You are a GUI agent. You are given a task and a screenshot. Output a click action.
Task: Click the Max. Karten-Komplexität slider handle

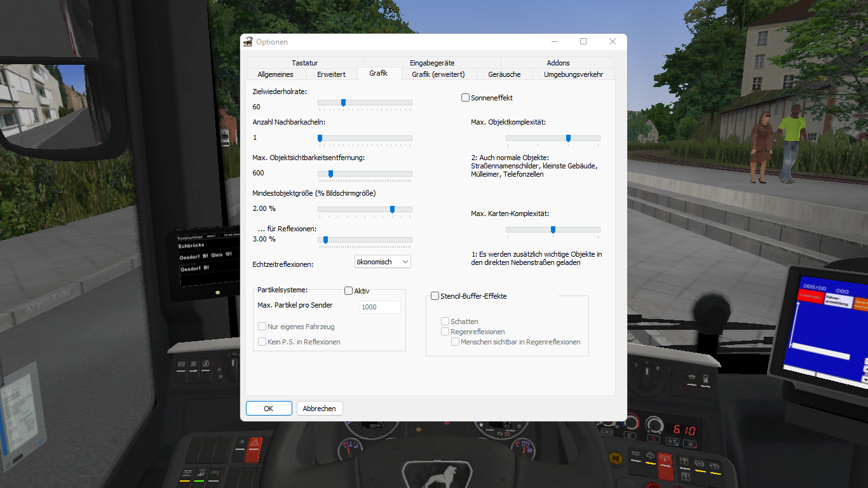pos(553,229)
